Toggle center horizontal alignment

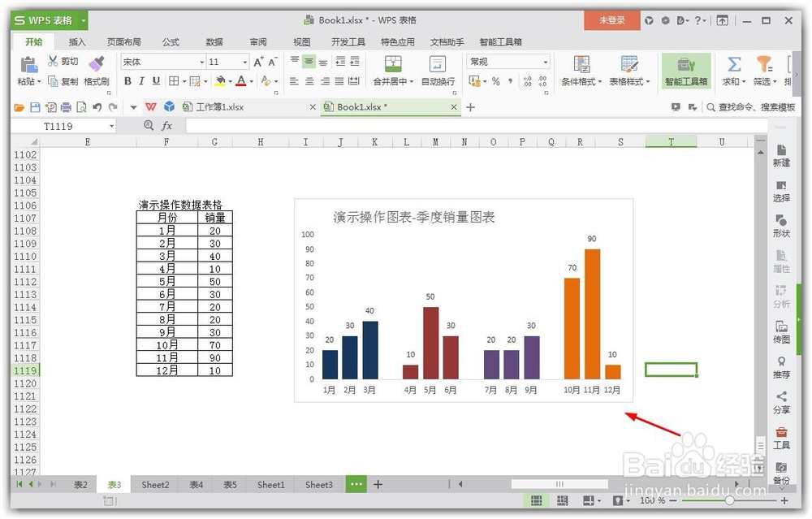309,81
